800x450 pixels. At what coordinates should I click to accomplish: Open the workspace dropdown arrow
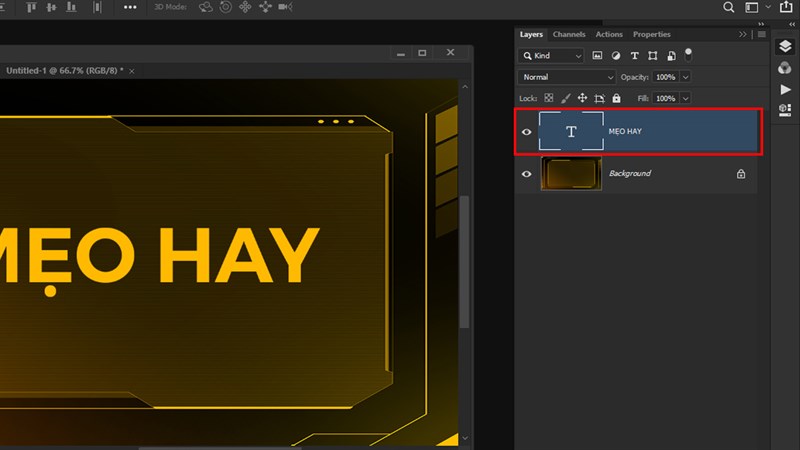pyautogui.click(x=768, y=7)
